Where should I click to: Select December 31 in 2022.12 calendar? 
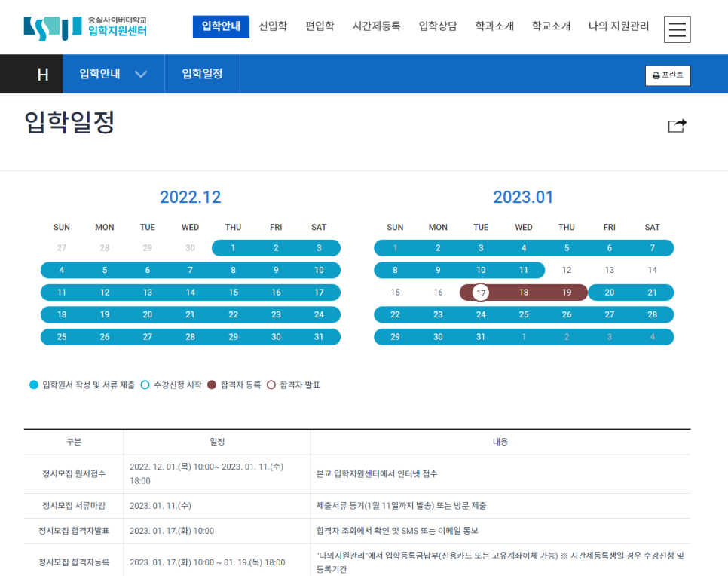pyautogui.click(x=319, y=337)
